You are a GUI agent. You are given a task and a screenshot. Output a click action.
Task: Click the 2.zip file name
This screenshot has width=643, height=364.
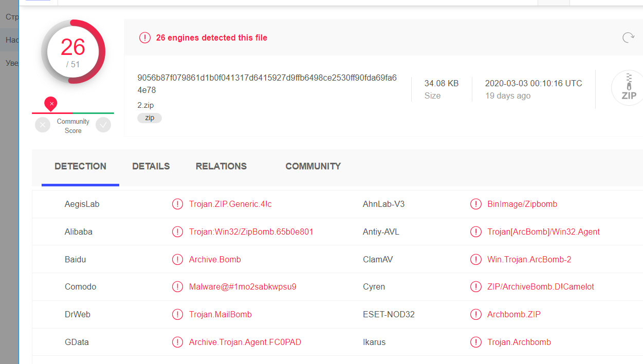point(145,105)
